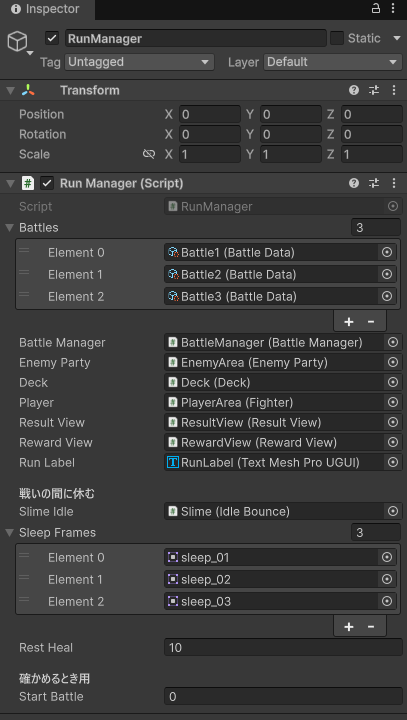This screenshot has width=407, height=720.
Task: Toggle the RunManager GameObject active checkbox
Action: 52,39
